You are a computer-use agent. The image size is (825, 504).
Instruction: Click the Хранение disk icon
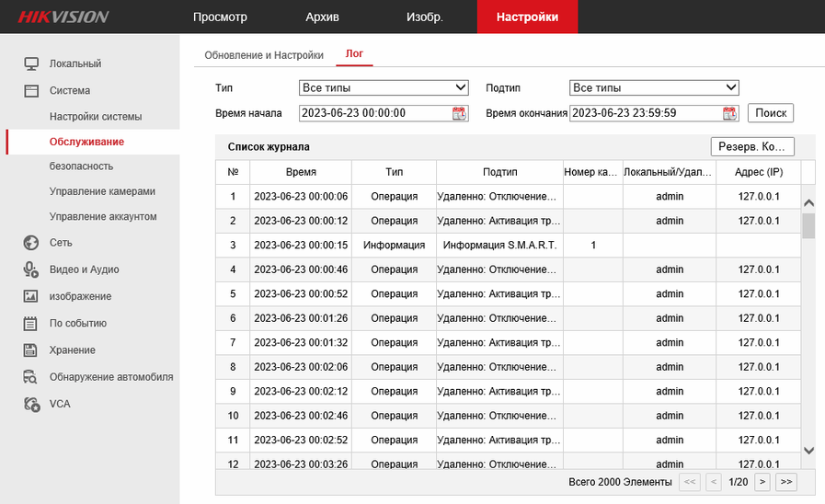click(x=31, y=349)
